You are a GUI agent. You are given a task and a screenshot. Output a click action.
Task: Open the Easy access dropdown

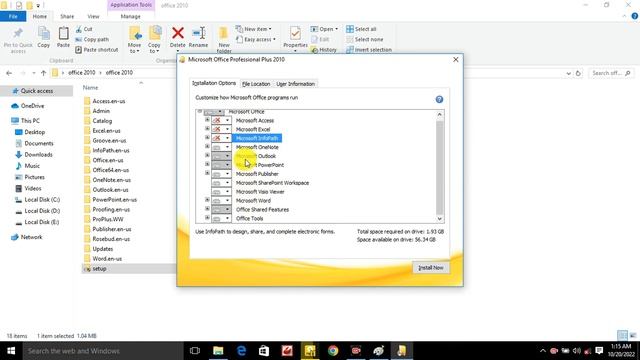point(256,39)
